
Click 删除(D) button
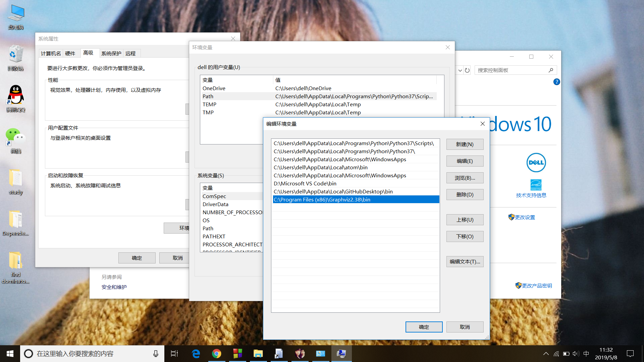click(x=465, y=194)
